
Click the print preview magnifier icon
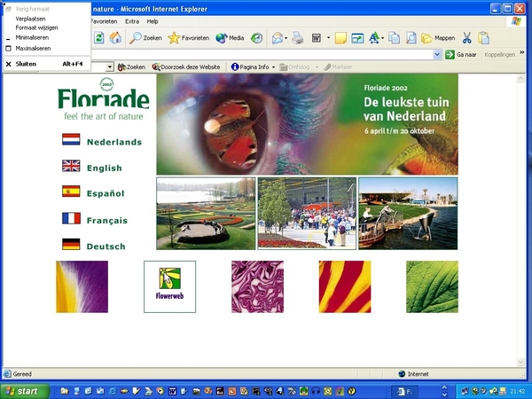pos(411,38)
